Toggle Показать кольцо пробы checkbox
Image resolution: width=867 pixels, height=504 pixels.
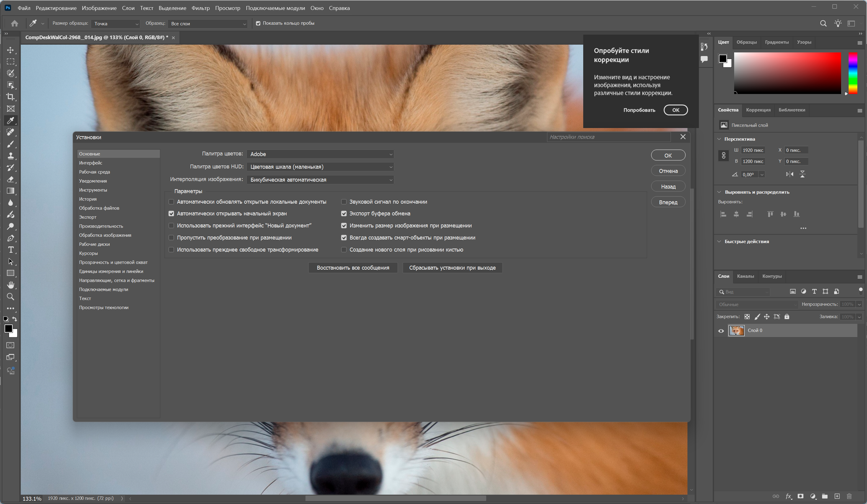coord(258,23)
